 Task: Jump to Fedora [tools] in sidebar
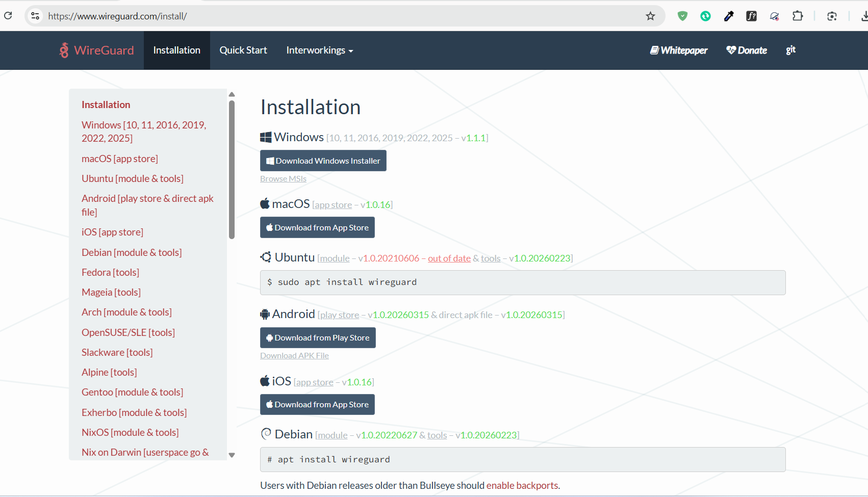click(110, 272)
